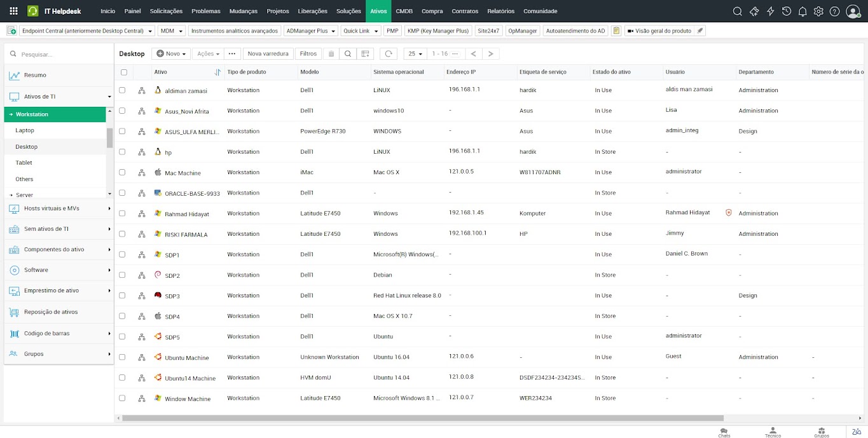Check the box for Asus_Novi Afrita
The width and height of the screenshot is (868, 438).
pos(122,111)
